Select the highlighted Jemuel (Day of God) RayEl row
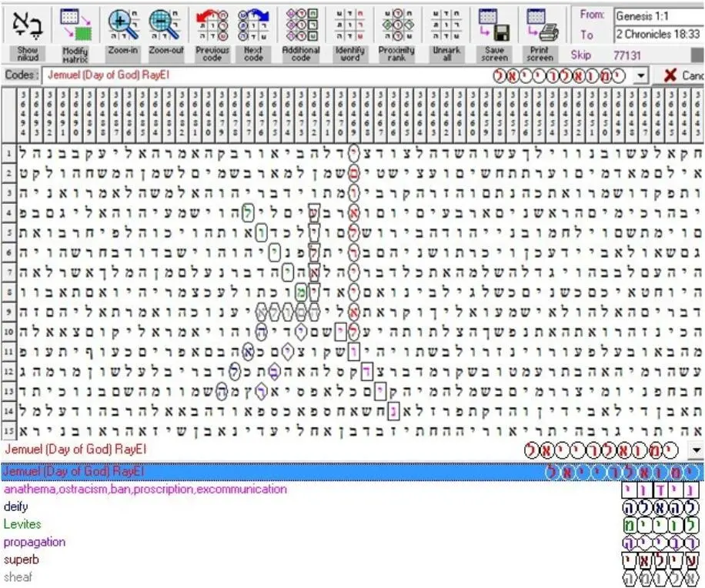The height and width of the screenshot is (588, 705). [352, 472]
